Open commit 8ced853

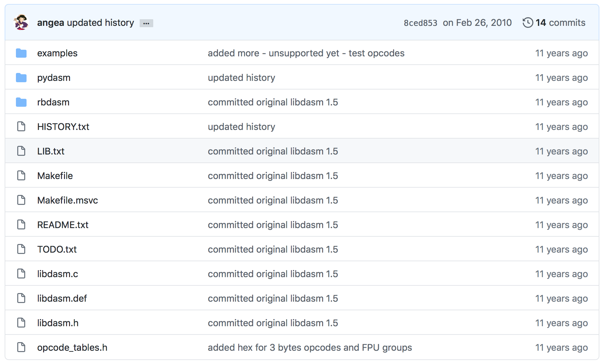point(421,22)
